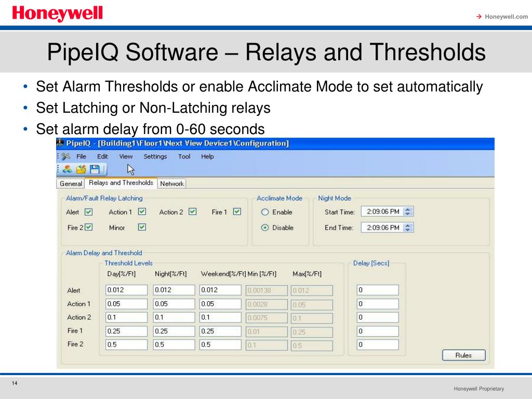Viewport: 532px width, 399px height.
Task: Click the Action 1 delay seconds field
Action: 378,303
